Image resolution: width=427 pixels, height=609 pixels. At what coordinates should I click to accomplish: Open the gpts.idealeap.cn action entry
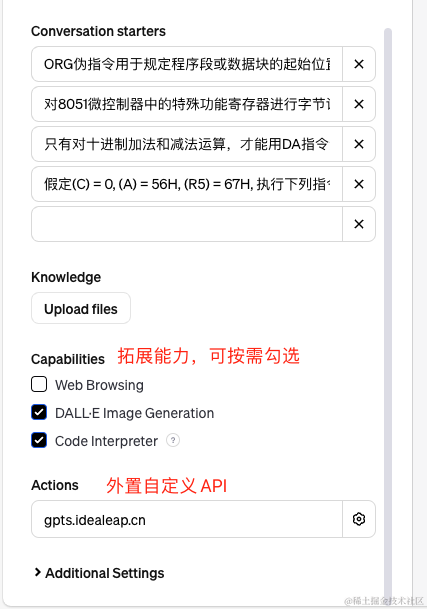coord(187,519)
